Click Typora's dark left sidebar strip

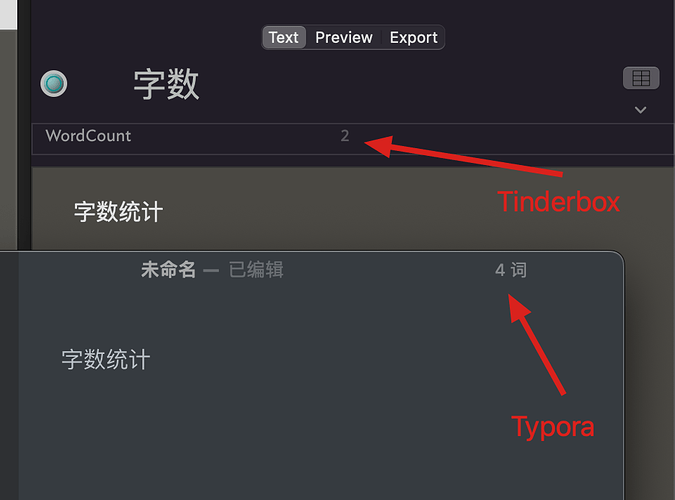point(9,376)
